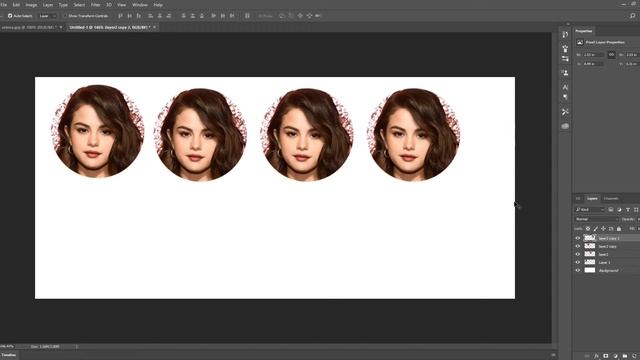
Task: Hide the Background layer eye icon
Action: pyautogui.click(x=578, y=271)
